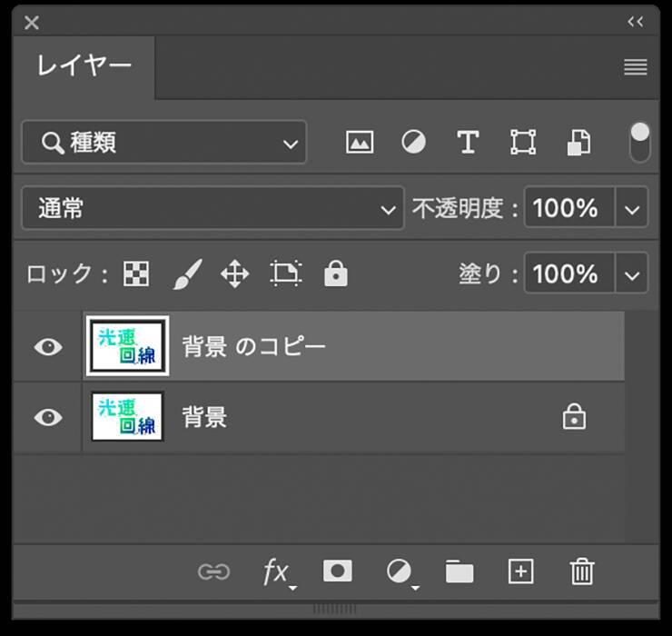Create a new layer with plus icon
The height and width of the screenshot is (636, 672).
pos(520,571)
